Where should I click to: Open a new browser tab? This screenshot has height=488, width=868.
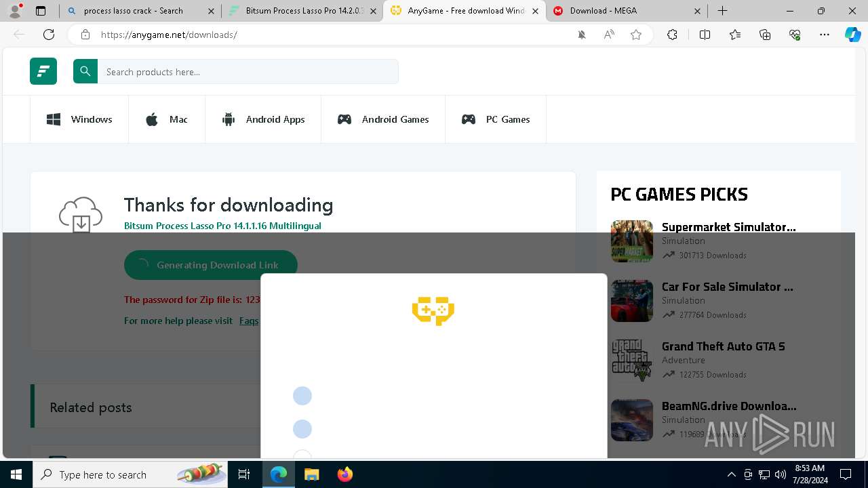(x=723, y=11)
